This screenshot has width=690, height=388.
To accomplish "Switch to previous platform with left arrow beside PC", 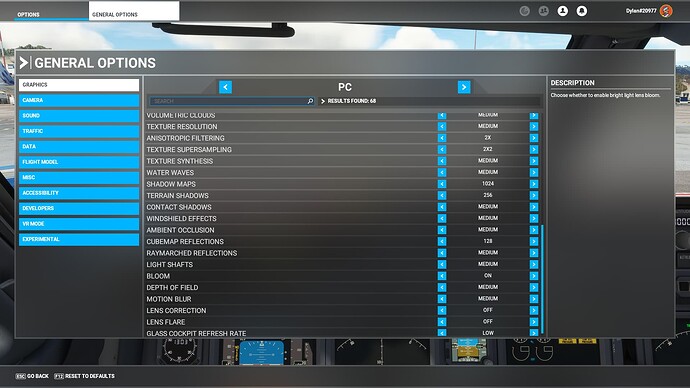I will click(225, 87).
